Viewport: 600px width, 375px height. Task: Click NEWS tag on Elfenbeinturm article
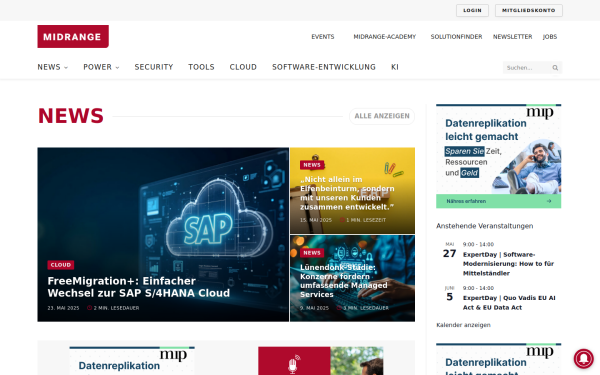pos(312,165)
